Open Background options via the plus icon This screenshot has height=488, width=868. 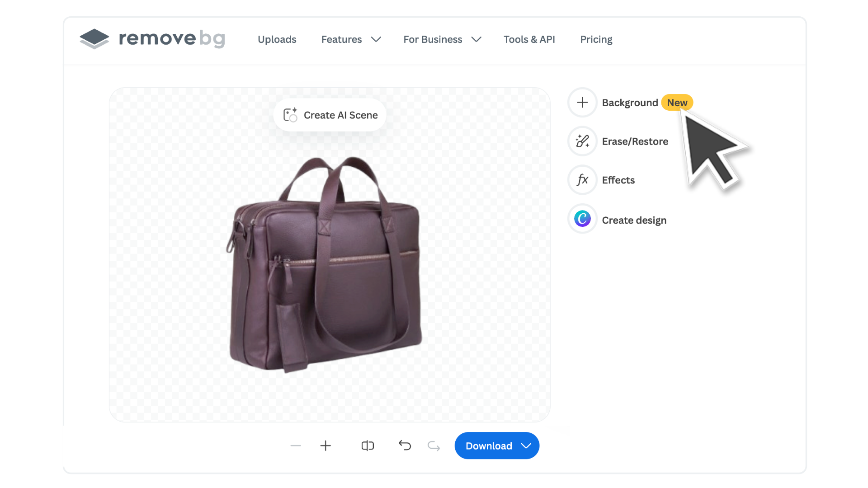(x=582, y=102)
